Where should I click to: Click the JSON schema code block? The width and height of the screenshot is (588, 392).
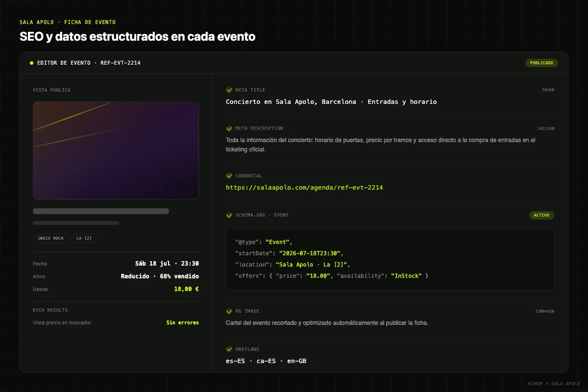pyautogui.click(x=390, y=259)
